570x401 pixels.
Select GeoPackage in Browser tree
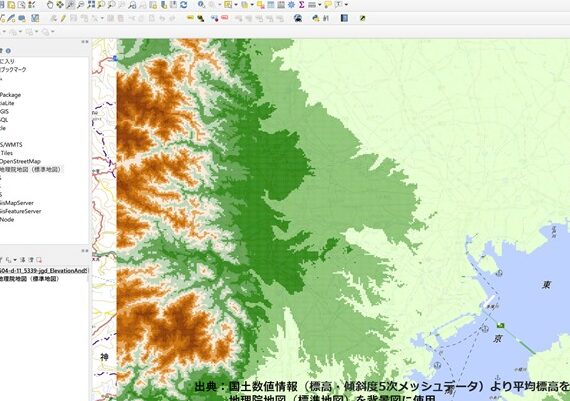coord(10,95)
